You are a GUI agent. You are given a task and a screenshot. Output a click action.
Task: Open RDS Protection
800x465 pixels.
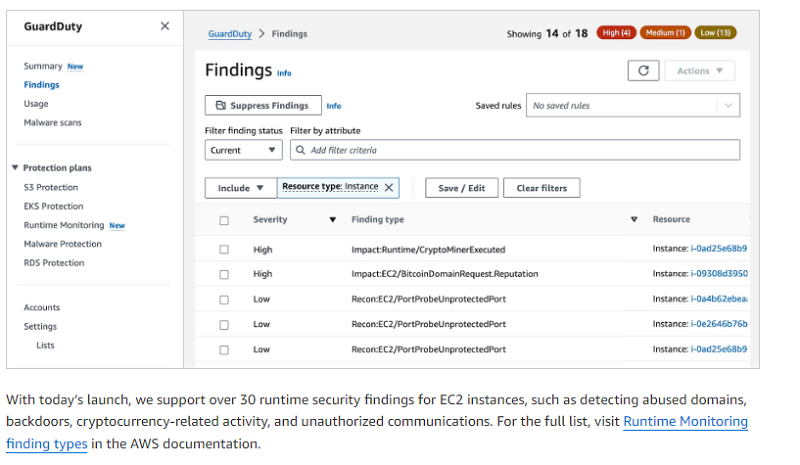coord(54,263)
